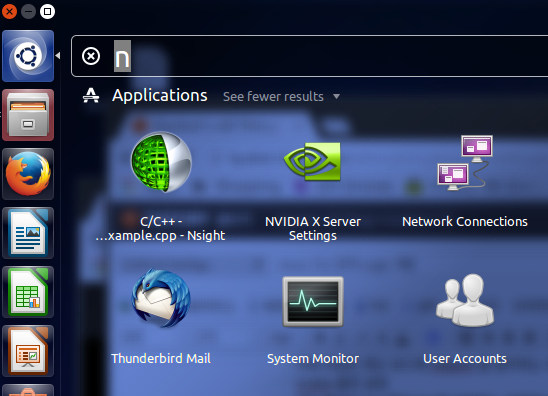The width and height of the screenshot is (548, 396).
Task: Clear the Dash search with the X icon
Action: [x=91, y=56]
